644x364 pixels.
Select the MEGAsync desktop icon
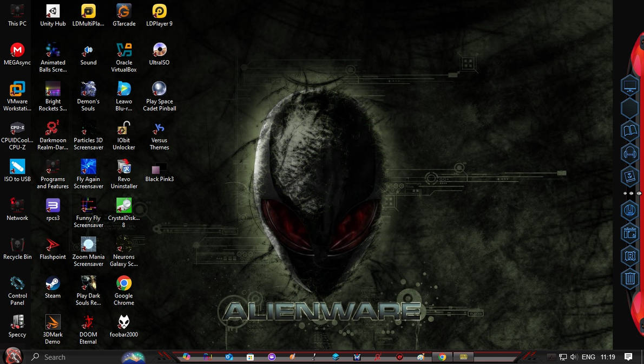click(x=17, y=54)
